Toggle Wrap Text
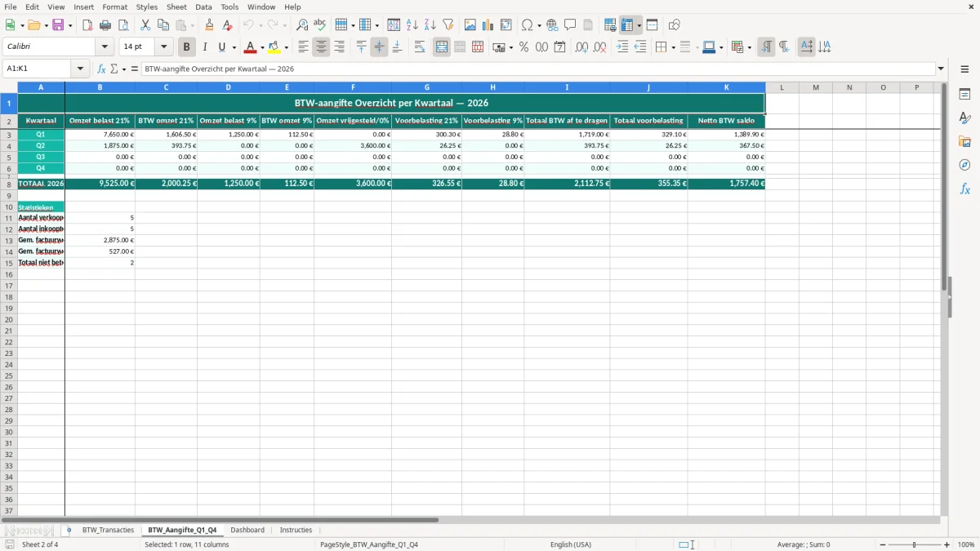This screenshot has width=980, height=551. point(420,47)
